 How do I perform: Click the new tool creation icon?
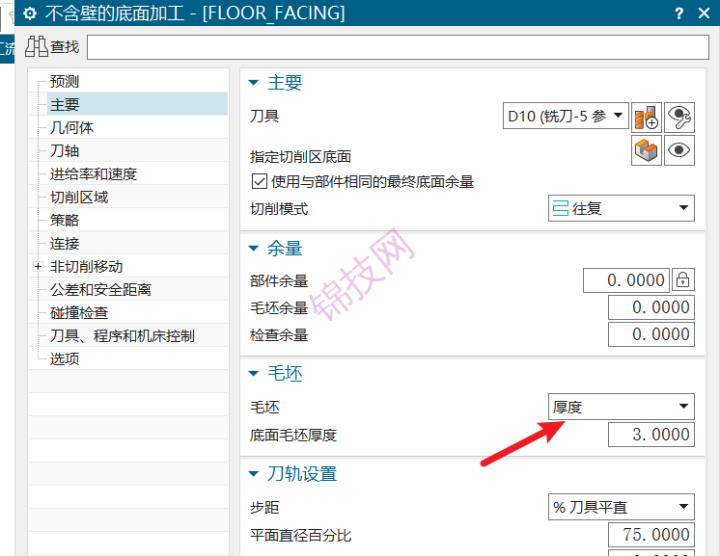(646, 117)
